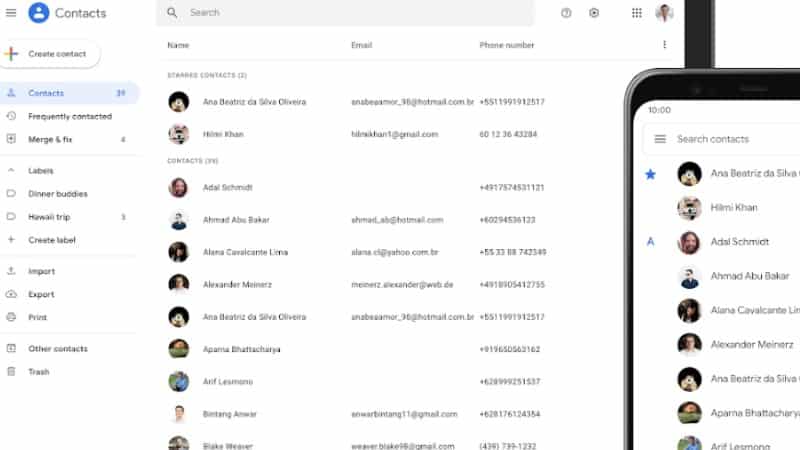
Task: Click Adal Schmidt's avatar in web list
Action: click(179, 187)
